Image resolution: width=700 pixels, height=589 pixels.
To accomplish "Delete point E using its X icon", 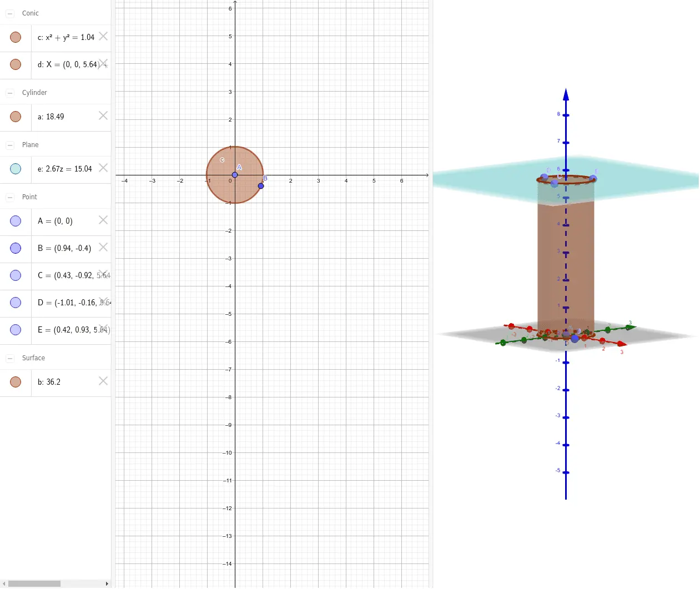I will point(103,329).
